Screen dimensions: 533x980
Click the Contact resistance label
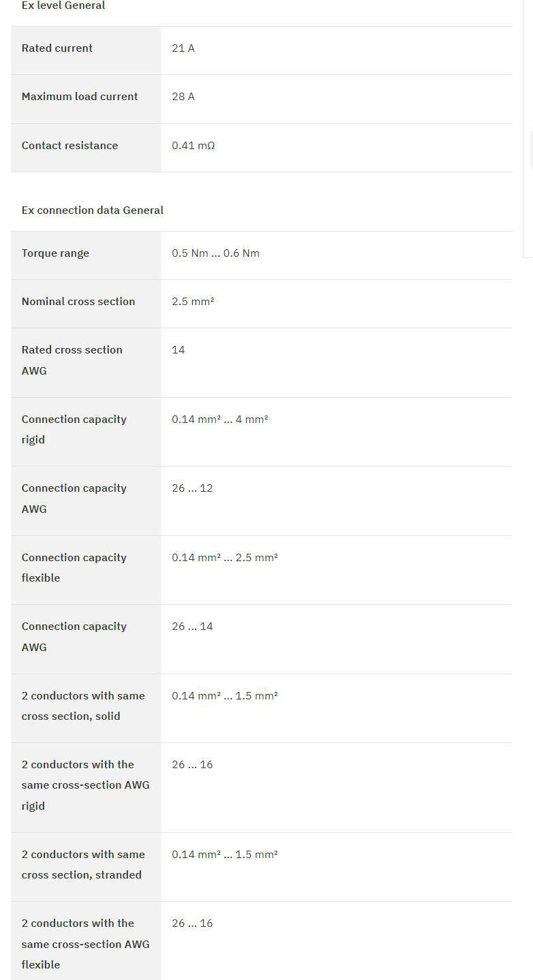pyautogui.click(x=70, y=146)
